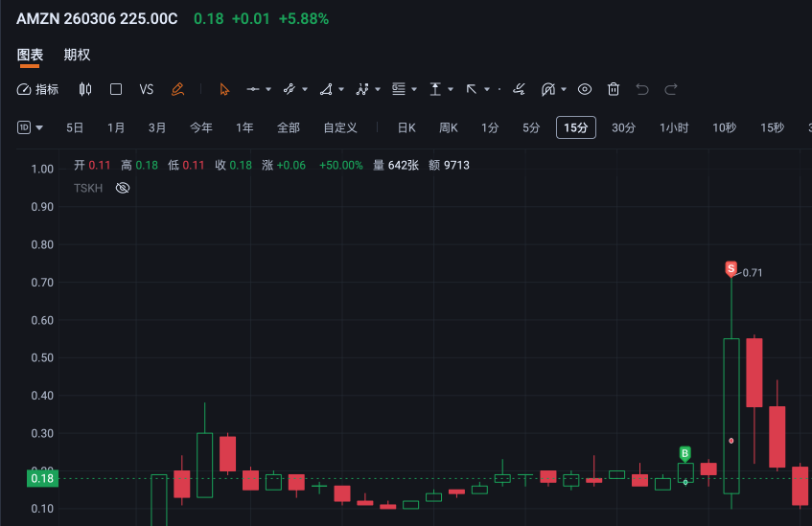
Task: Open the 期权 options tab
Action: [77, 55]
